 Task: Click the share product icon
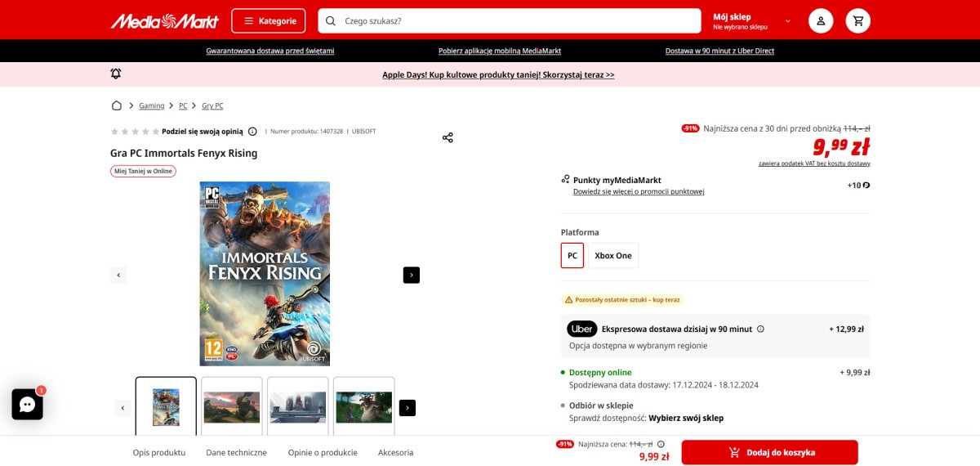tap(448, 137)
